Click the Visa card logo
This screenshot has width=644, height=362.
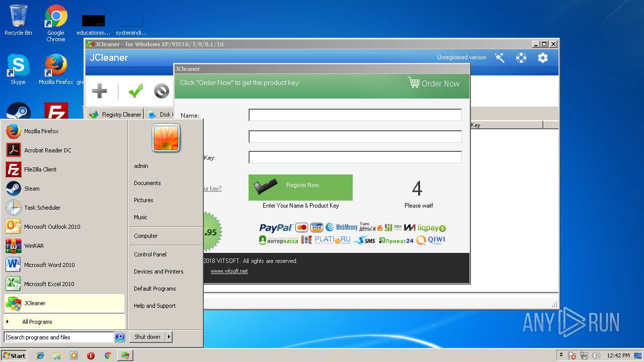(x=316, y=227)
